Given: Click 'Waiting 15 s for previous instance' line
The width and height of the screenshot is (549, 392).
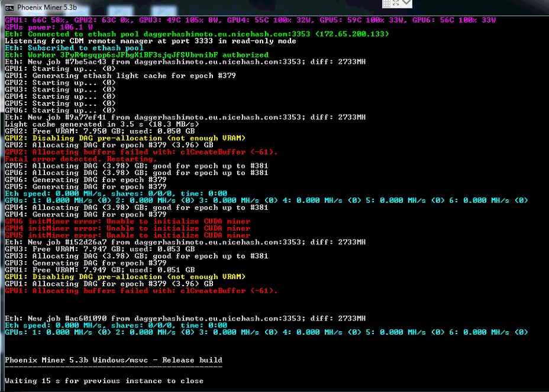Looking at the screenshot, I should click(x=104, y=381).
